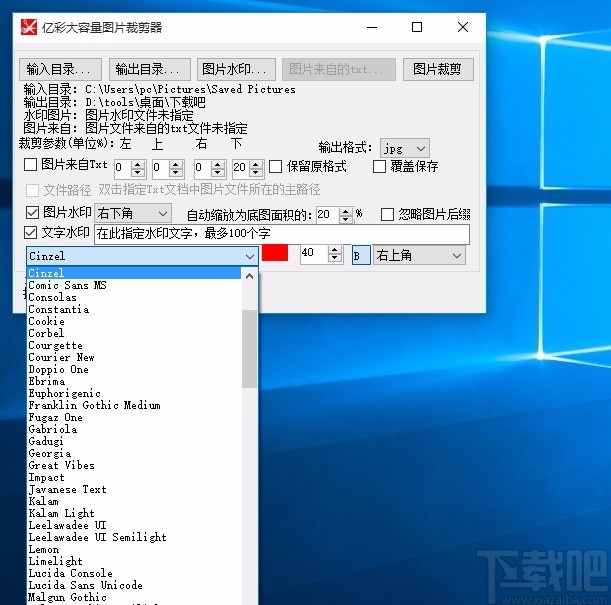
Task: Select Corbel font
Action: tap(134, 333)
